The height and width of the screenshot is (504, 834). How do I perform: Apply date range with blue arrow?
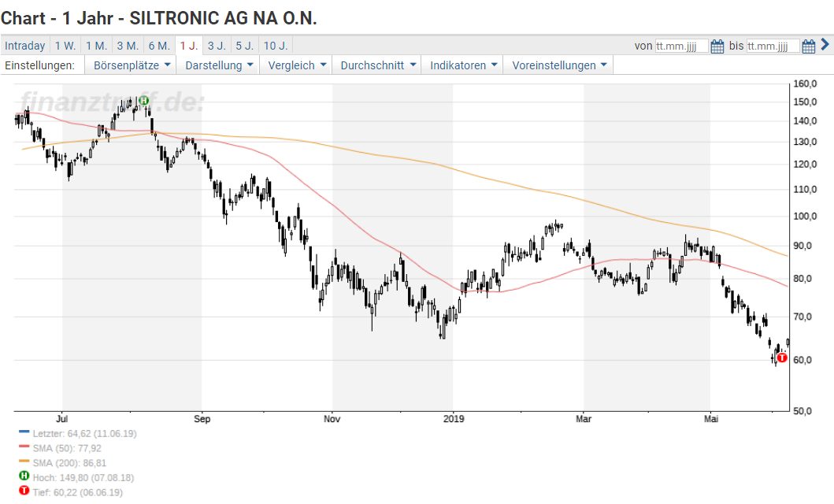(825, 45)
